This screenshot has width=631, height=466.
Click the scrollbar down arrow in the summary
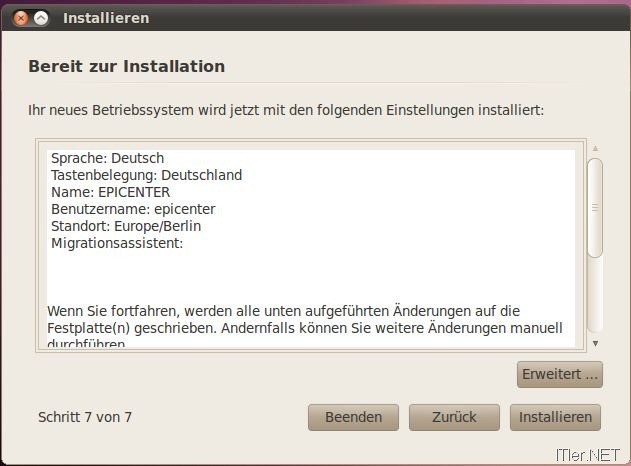coord(595,343)
